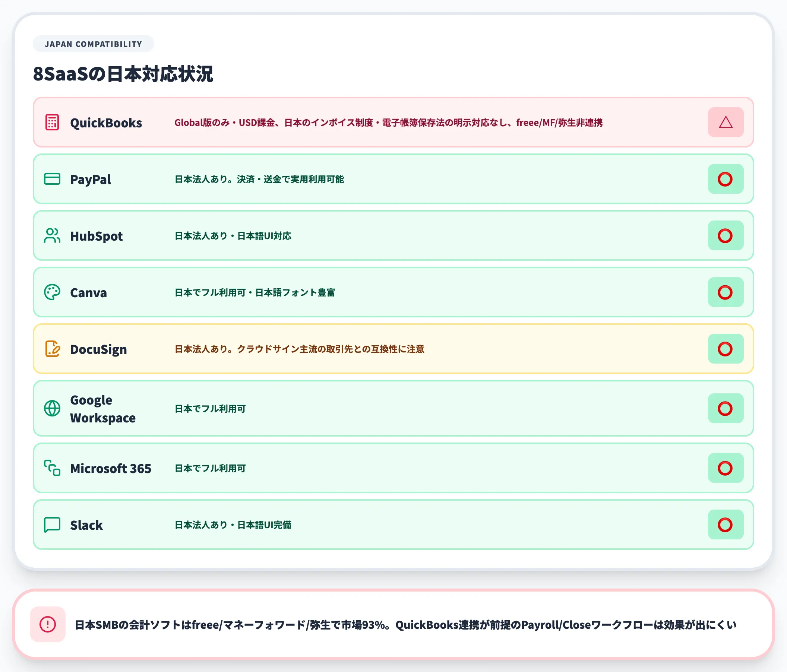Click Google Workspace note 日本でフル利用可

pos(210,409)
